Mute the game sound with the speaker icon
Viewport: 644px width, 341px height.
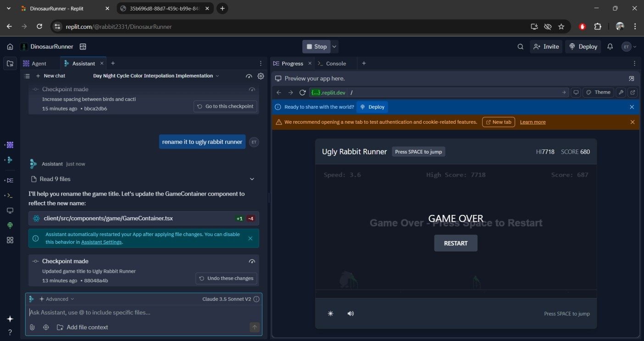click(x=350, y=313)
